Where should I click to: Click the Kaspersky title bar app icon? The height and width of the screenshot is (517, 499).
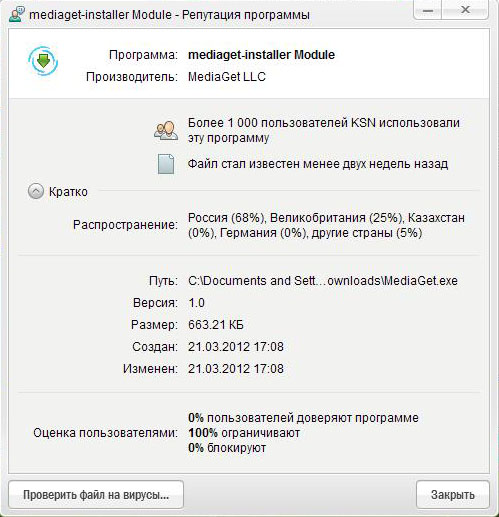pyautogui.click(x=17, y=14)
